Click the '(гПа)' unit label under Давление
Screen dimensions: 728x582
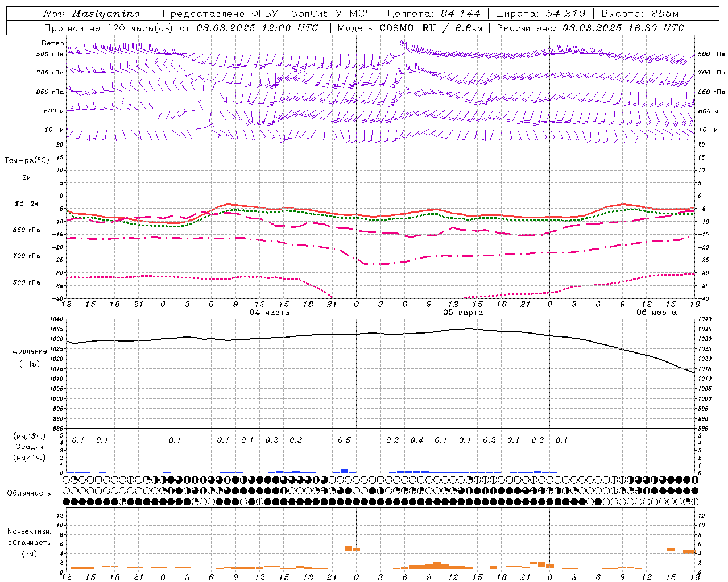click(x=30, y=364)
